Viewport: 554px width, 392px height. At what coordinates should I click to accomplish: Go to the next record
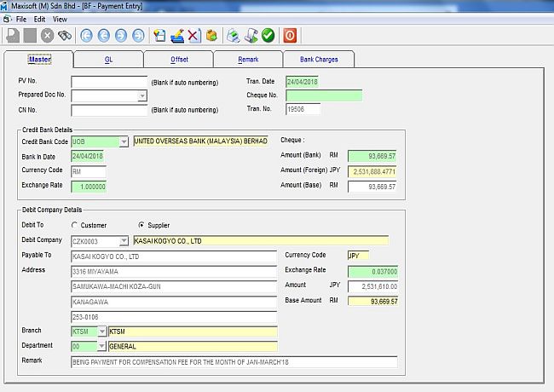(x=121, y=36)
